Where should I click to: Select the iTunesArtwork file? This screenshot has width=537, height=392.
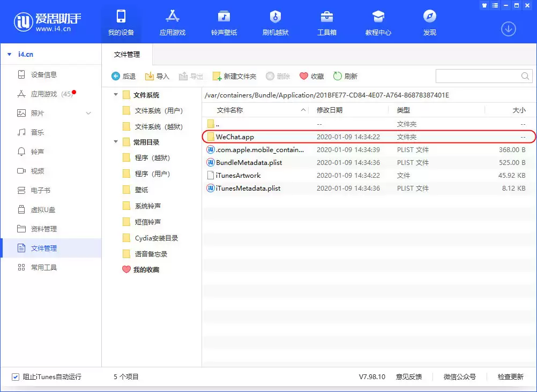369,175
